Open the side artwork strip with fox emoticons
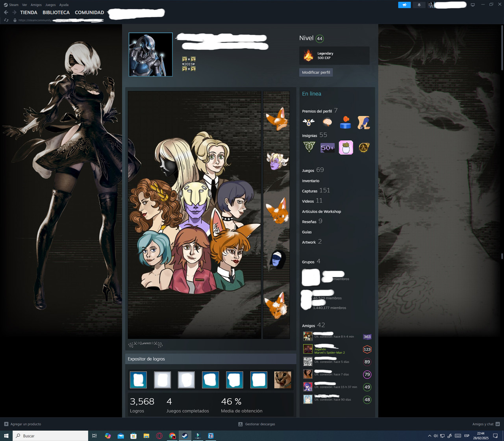The width and height of the screenshot is (504, 441). pyautogui.click(x=276, y=215)
